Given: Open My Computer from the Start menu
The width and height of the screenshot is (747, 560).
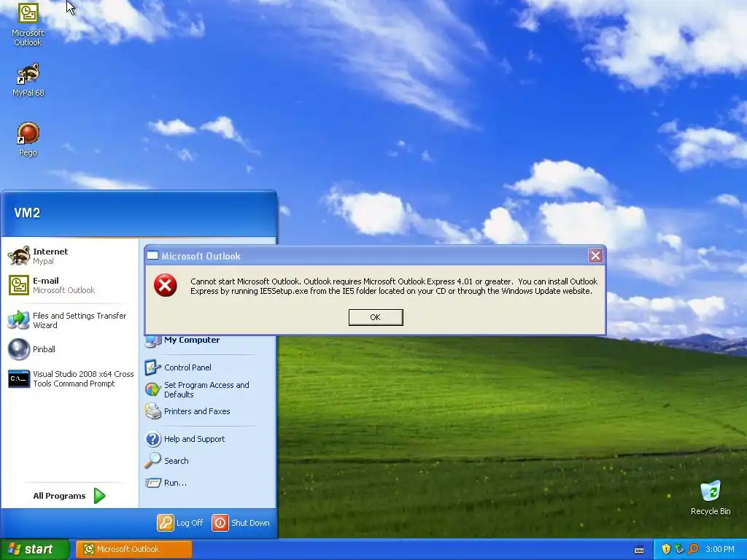Looking at the screenshot, I should 192,340.
